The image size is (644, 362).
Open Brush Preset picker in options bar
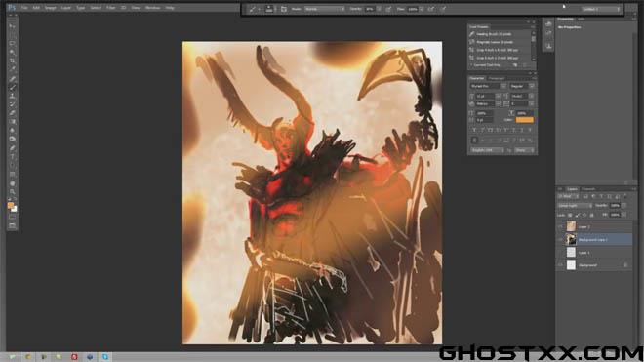(269, 9)
